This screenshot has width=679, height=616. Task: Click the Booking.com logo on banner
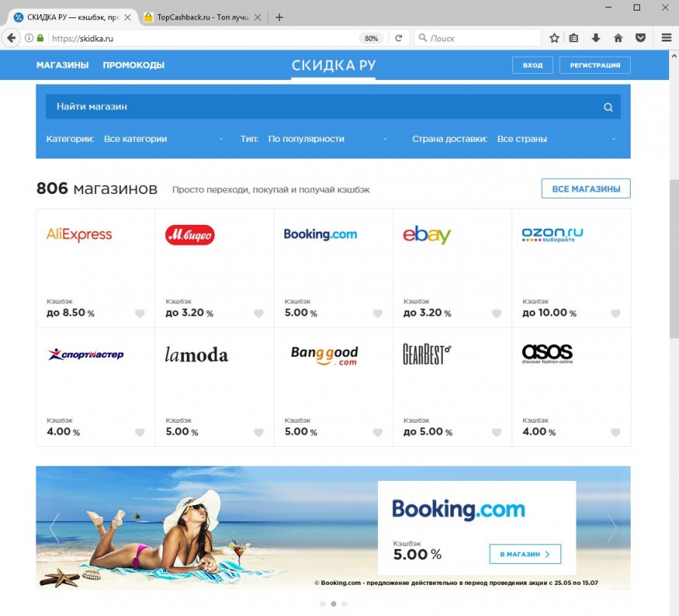click(x=459, y=510)
